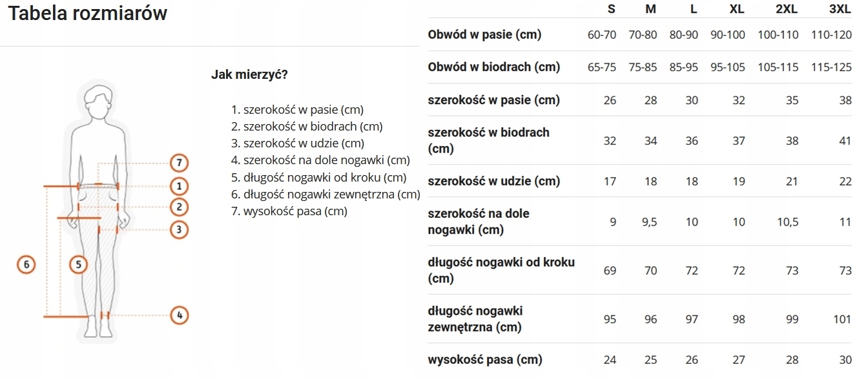
Task: Click the numbered circle 6 outer-leg marker
Action: point(26,264)
